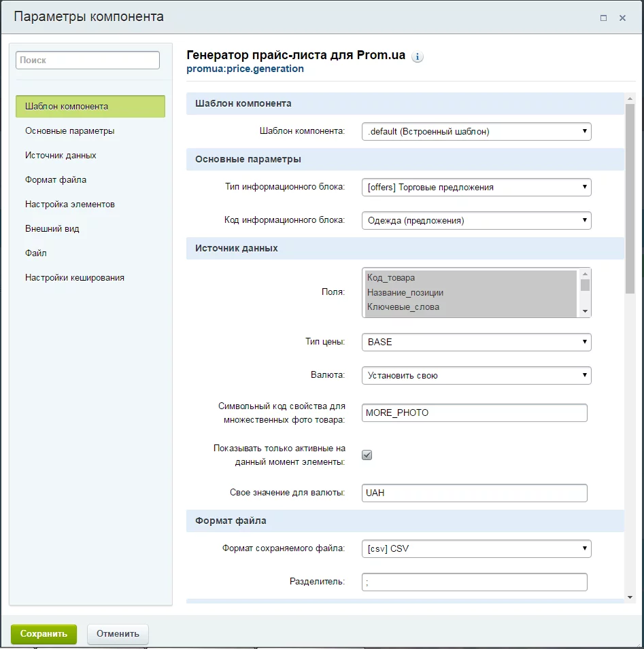Click the Отменить button
Screen dimensions: 644x649
point(118,633)
